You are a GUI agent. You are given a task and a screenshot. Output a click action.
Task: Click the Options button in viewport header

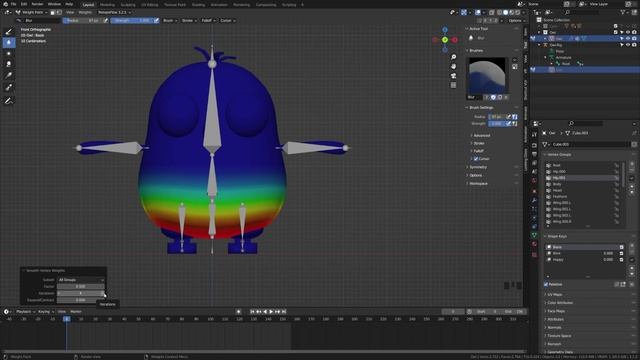point(516,20)
